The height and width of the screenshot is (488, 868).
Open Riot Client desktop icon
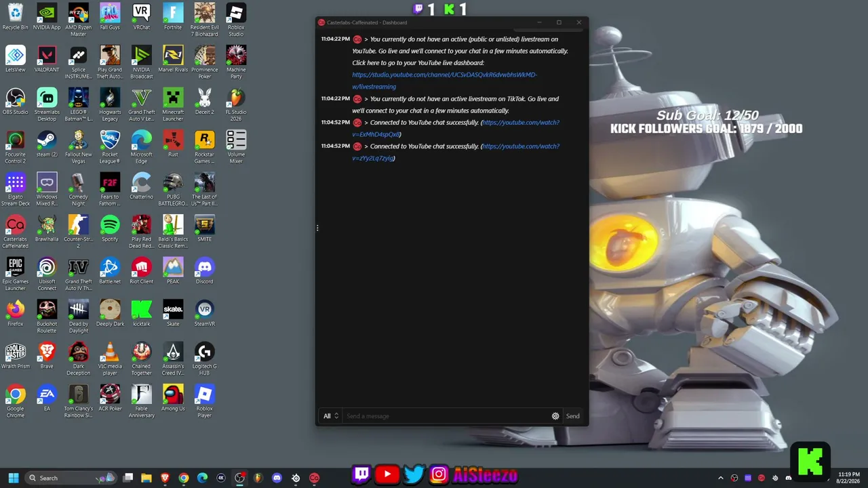click(x=141, y=271)
